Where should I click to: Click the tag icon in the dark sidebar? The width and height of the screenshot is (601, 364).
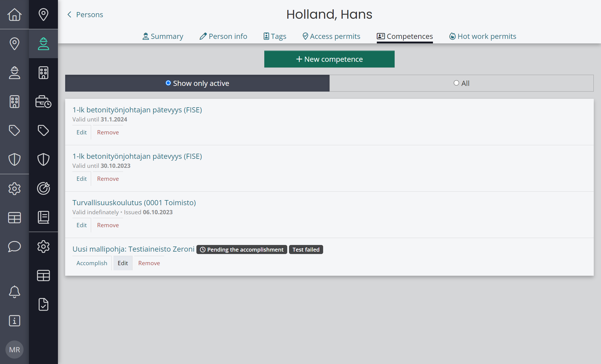[43, 130]
